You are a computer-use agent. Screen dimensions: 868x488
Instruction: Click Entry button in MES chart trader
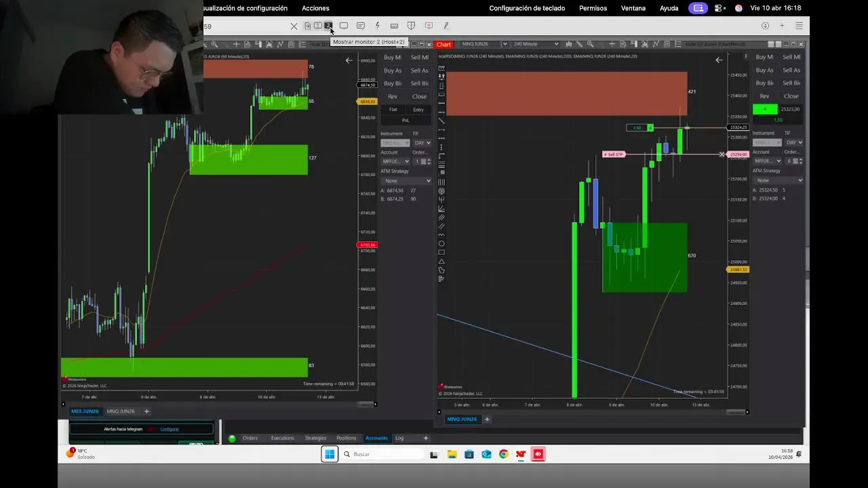(418, 110)
